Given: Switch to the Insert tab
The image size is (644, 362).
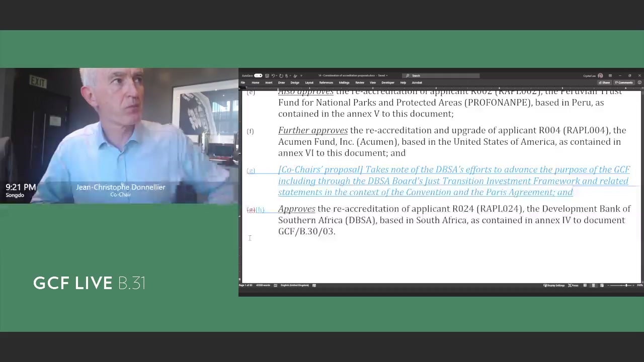Looking at the screenshot, I should 269,82.
